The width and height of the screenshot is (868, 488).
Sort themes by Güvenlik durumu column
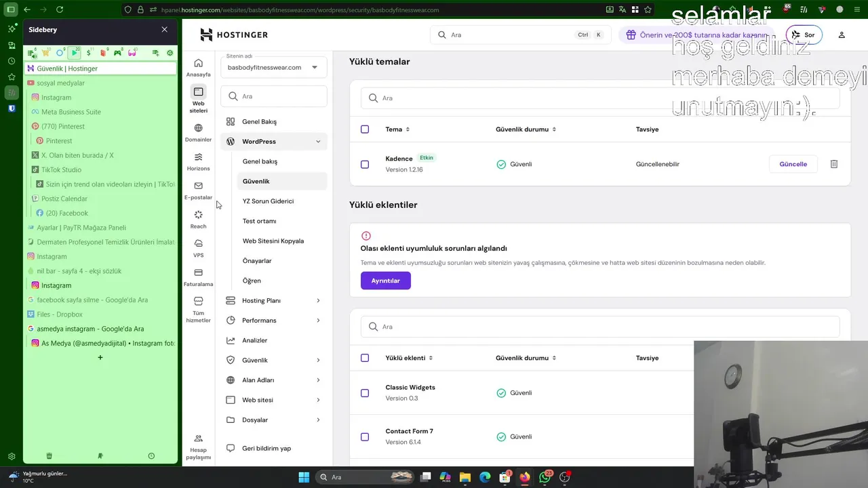click(526, 129)
